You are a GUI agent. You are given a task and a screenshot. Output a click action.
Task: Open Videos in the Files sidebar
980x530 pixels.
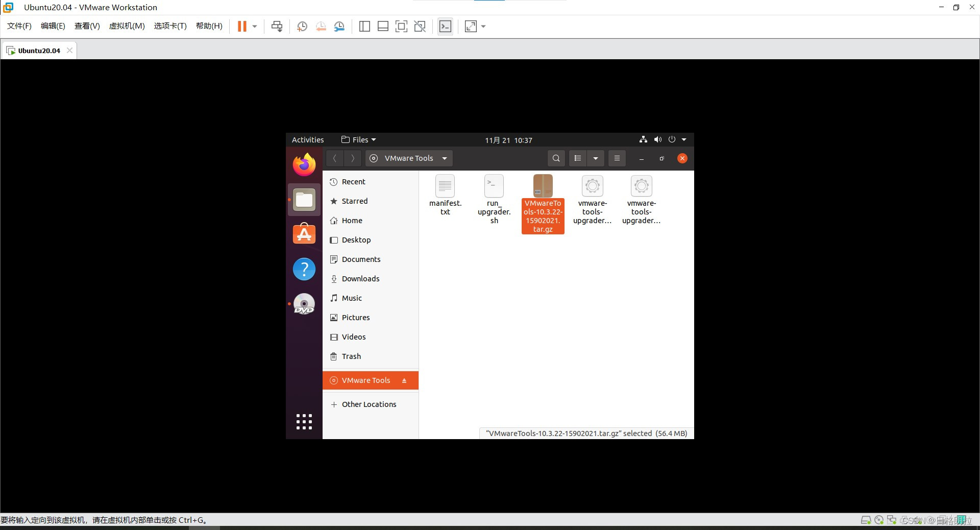pos(371,337)
